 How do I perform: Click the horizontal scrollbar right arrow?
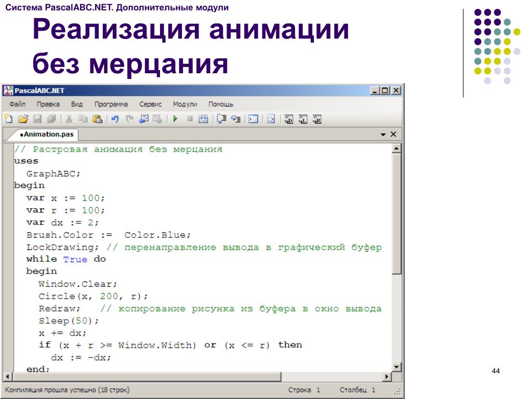click(x=387, y=377)
